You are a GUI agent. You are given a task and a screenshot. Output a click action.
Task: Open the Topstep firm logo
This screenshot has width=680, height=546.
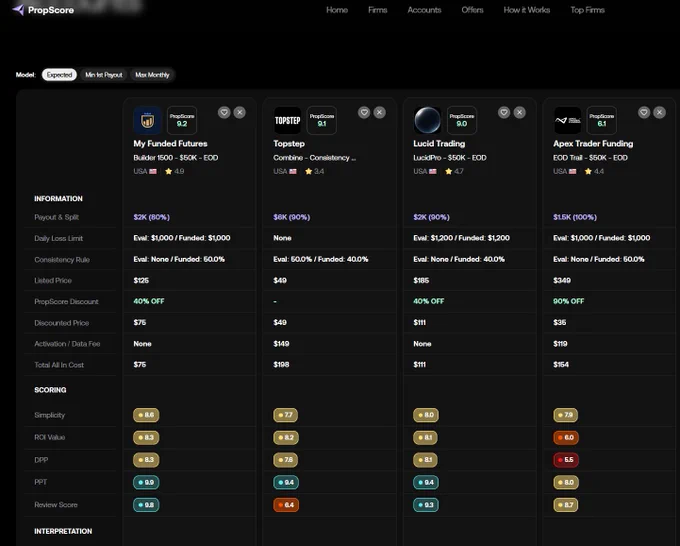[x=287, y=120]
